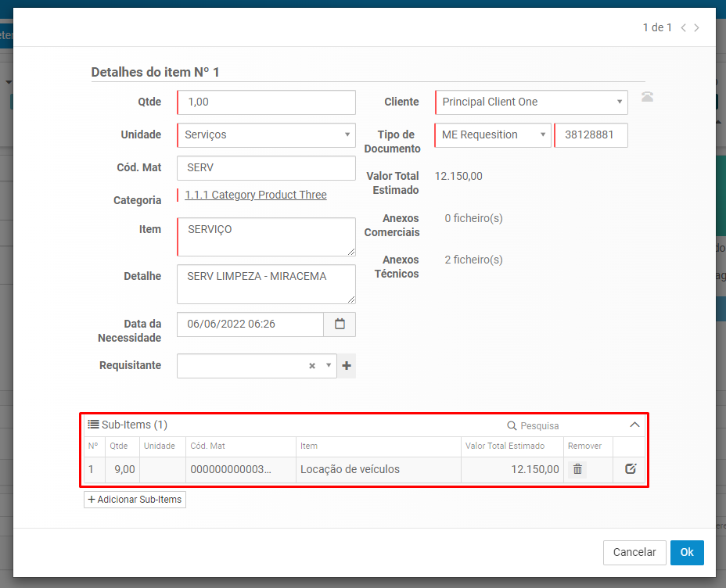
Task: Clear the Requisitante field using the x icon
Action: [x=312, y=365]
